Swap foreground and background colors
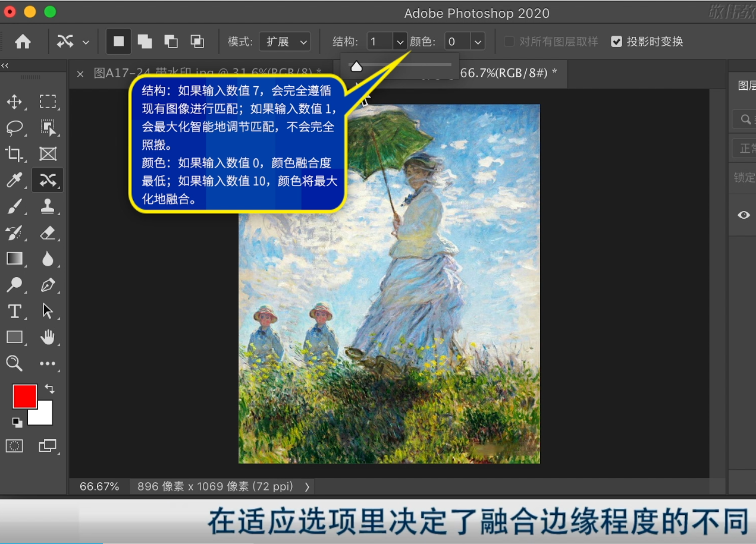Image resolution: width=756 pixels, height=544 pixels. [x=50, y=389]
